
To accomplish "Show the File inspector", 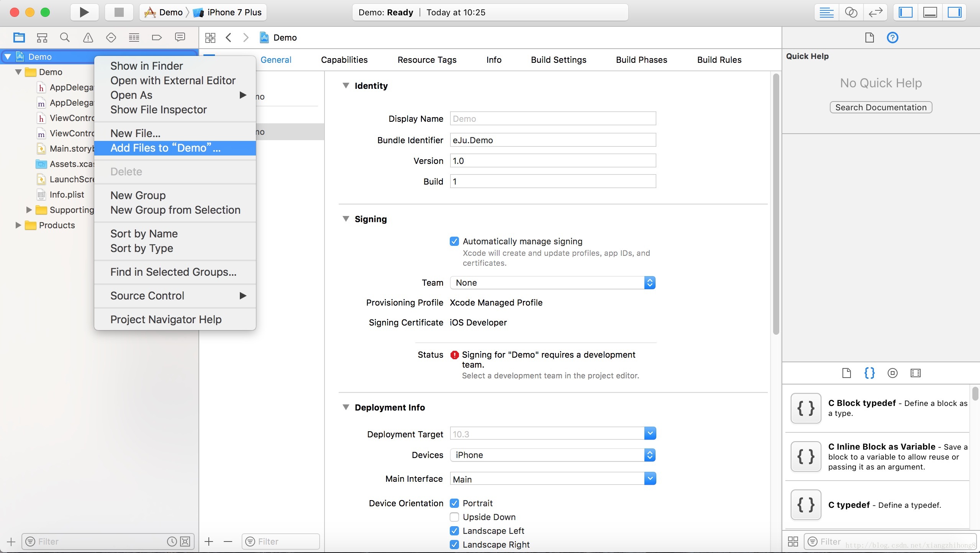I will coord(870,38).
